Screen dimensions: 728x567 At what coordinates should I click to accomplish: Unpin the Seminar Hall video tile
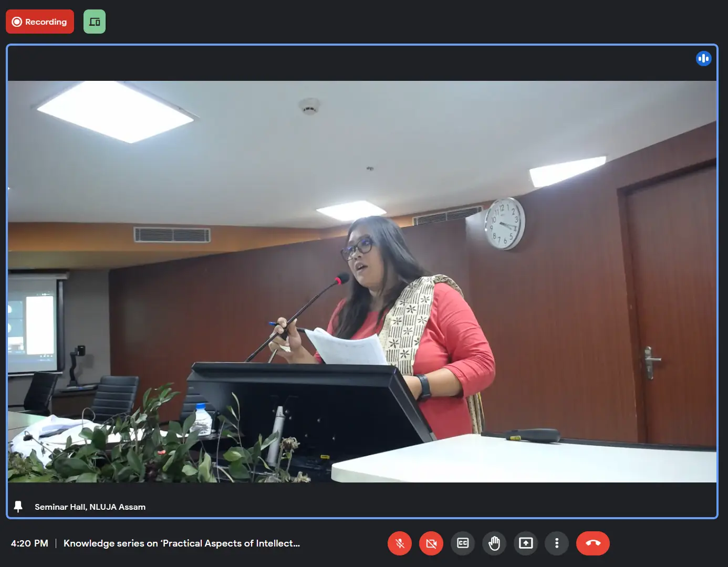[18, 507]
